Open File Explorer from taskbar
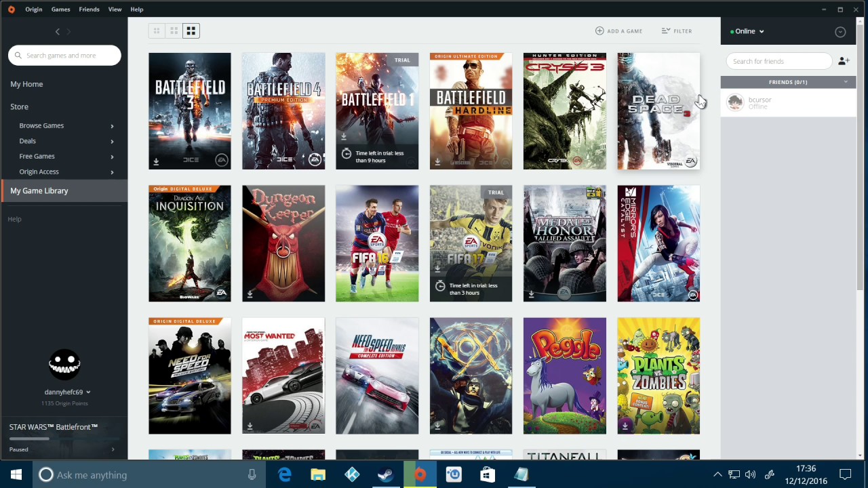Viewport: 868px width, 488px height. [318, 474]
